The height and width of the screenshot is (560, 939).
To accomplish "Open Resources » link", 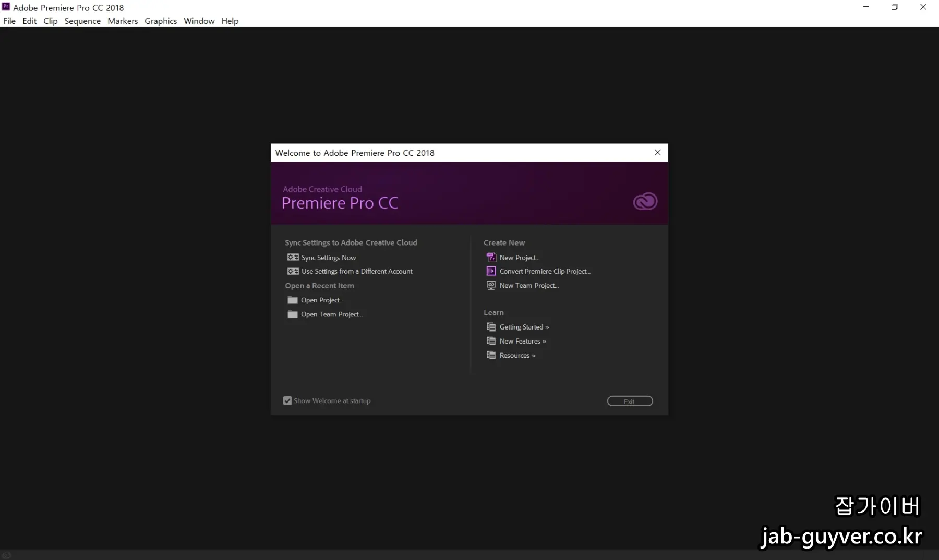I will [x=517, y=355].
